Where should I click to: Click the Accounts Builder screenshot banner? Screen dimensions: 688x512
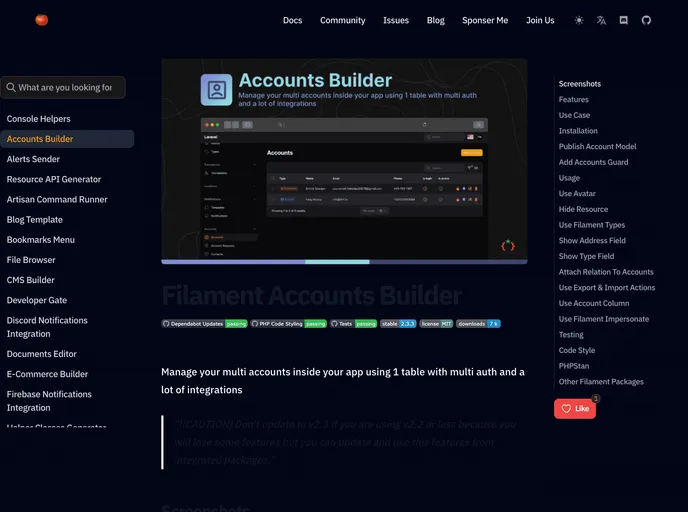pos(344,161)
